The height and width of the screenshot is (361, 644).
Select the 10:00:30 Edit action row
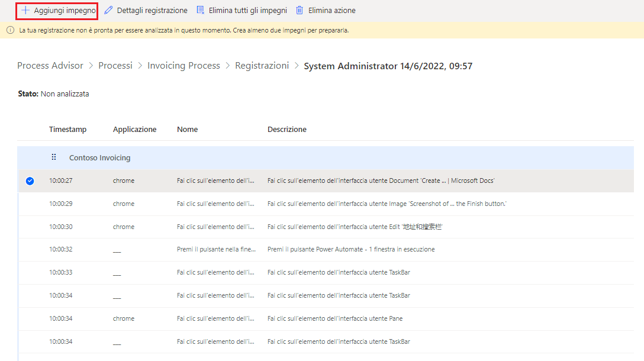pyautogui.click(x=326, y=227)
